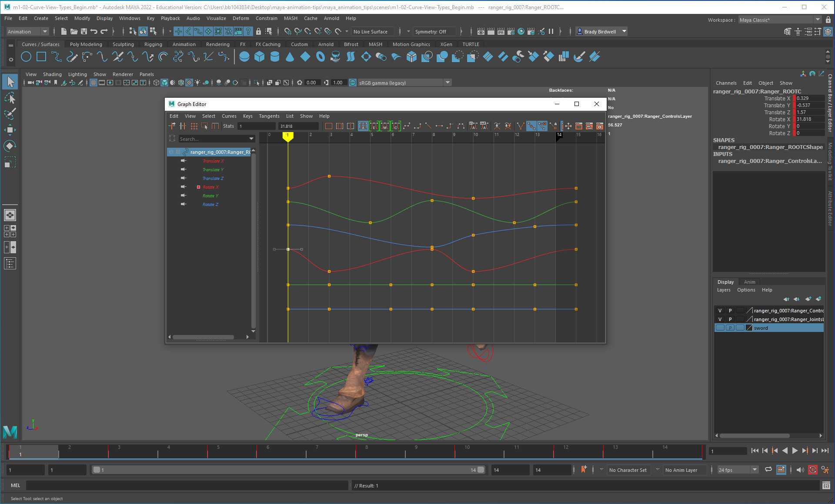The image size is (835, 504).
Task: Click Go to start of playback range
Action: coord(755,451)
